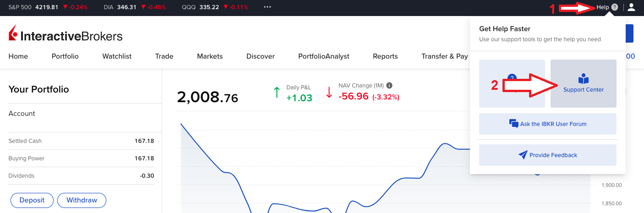Click the Get Help Faster heading

click(505, 29)
